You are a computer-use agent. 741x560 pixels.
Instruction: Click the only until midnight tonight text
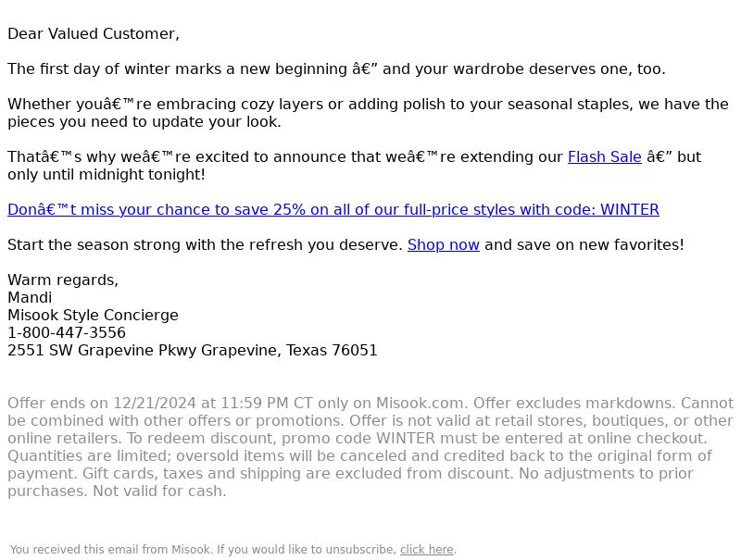pos(107,175)
